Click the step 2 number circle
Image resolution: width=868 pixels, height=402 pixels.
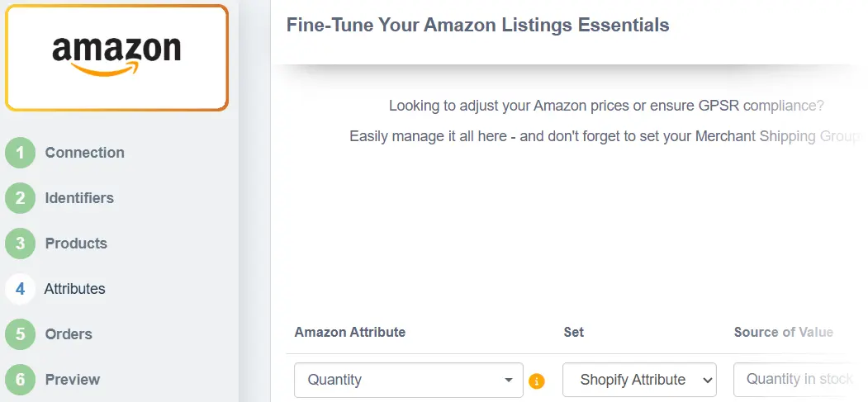click(21, 198)
